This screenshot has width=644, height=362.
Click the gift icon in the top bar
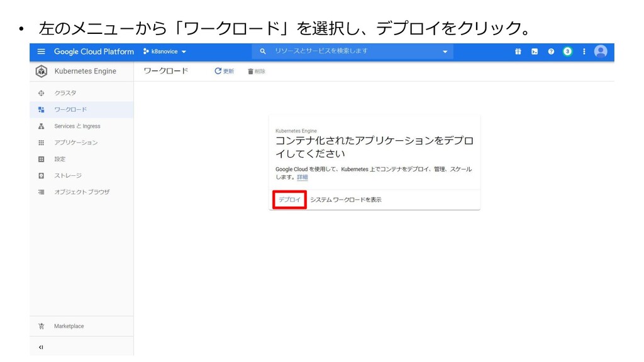tap(518, 52)
